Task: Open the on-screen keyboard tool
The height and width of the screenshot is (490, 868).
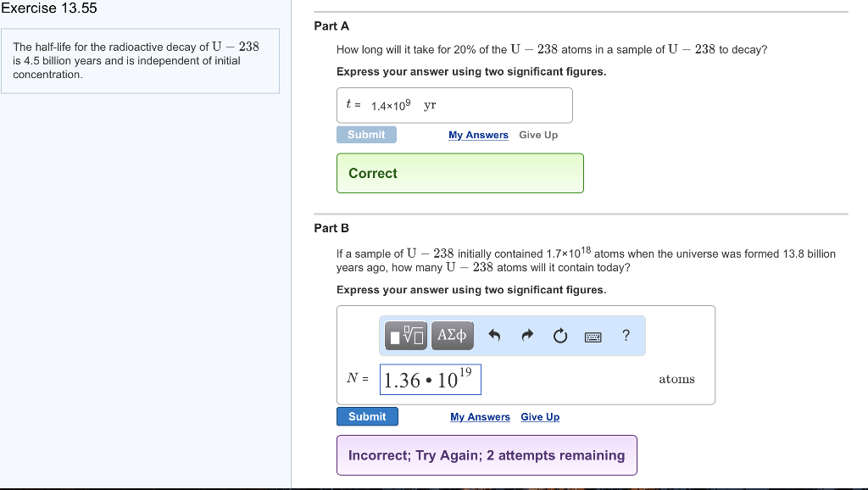Action: point(593,336)
